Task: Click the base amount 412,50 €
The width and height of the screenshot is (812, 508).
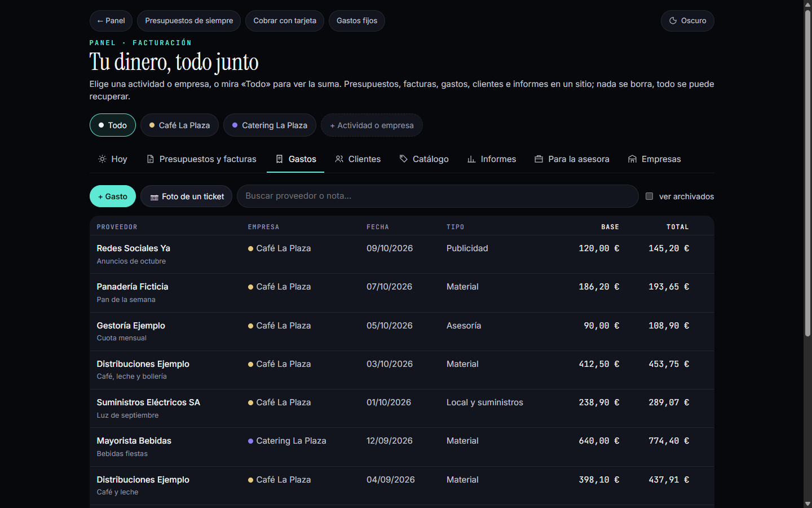Action: (x=599, y=364)
